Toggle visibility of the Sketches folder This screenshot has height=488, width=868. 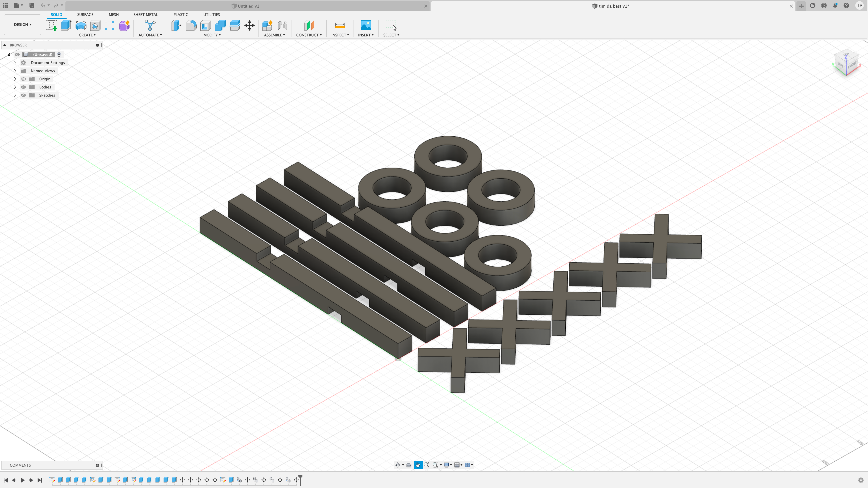[x=23, y=95]
